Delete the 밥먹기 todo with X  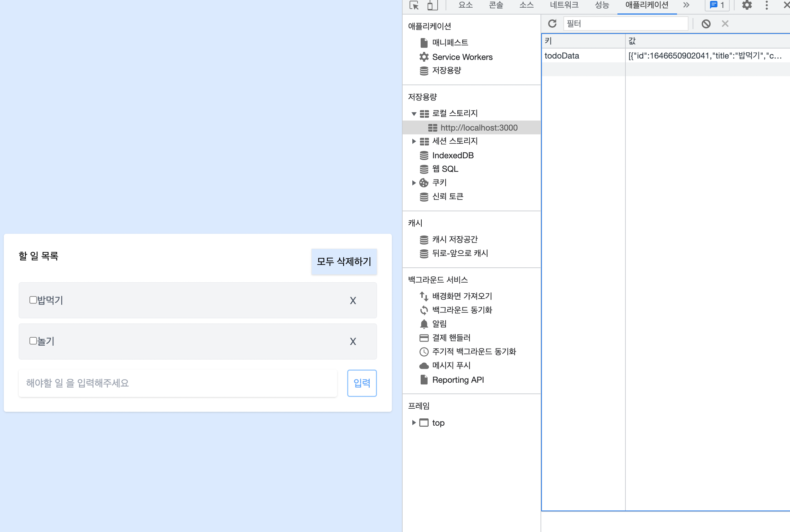(353, 300)
